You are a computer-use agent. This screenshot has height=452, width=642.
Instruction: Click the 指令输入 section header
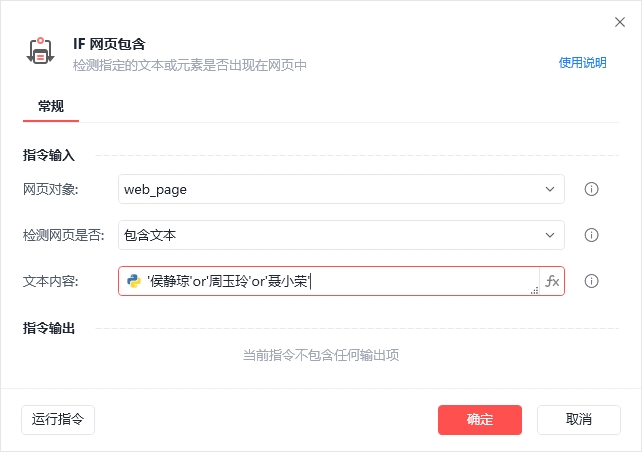pyautogui.click(x=49, y=156)
